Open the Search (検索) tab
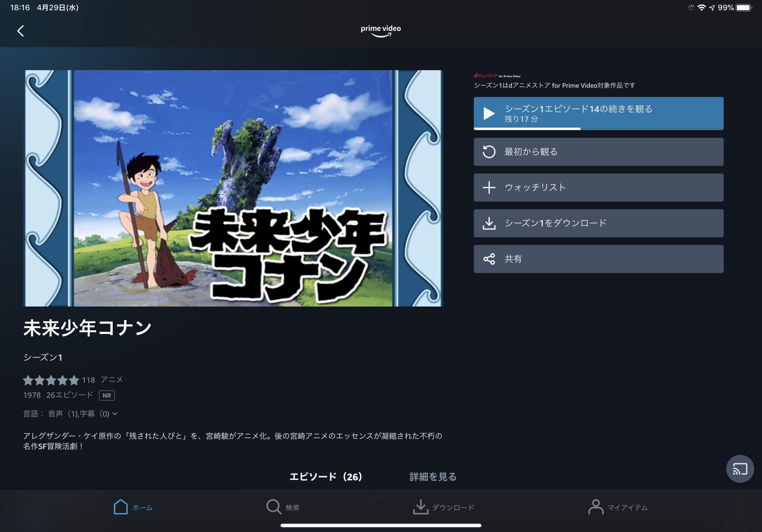Viewport: 762px width, 532px height. 283,507
